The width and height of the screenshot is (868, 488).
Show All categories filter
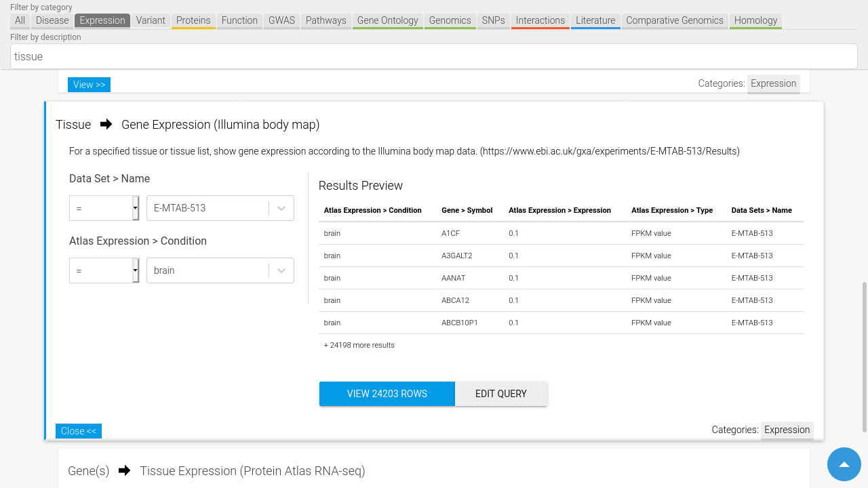[20, 20]
